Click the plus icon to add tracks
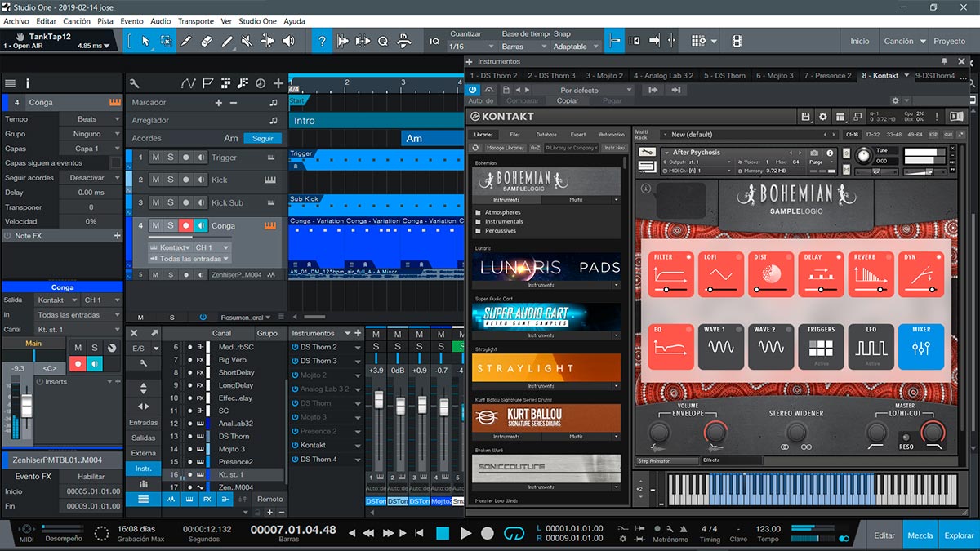The height and width of the screenshot is (551, 980). 278,83
